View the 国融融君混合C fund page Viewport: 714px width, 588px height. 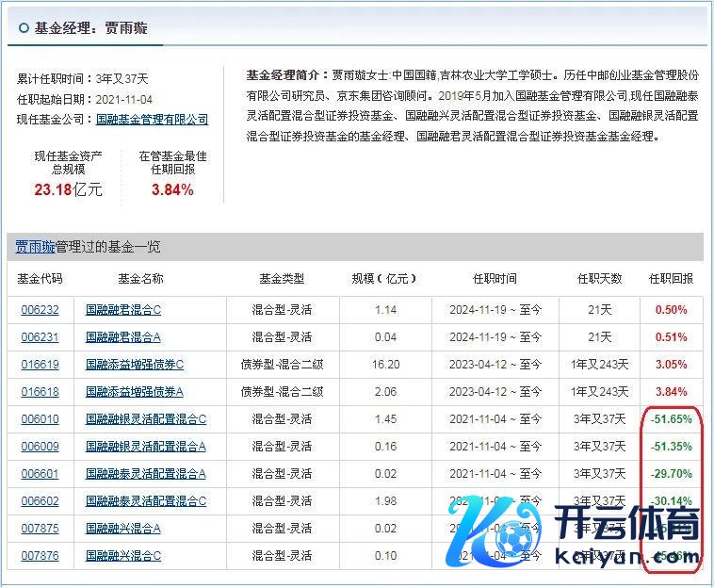click(123, 309)
